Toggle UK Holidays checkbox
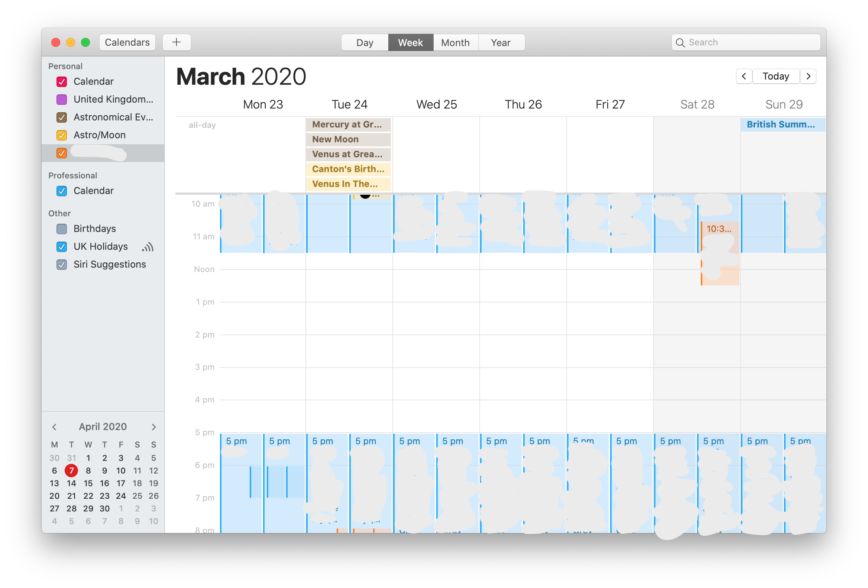The image size is (868, 588). [62, 246]
